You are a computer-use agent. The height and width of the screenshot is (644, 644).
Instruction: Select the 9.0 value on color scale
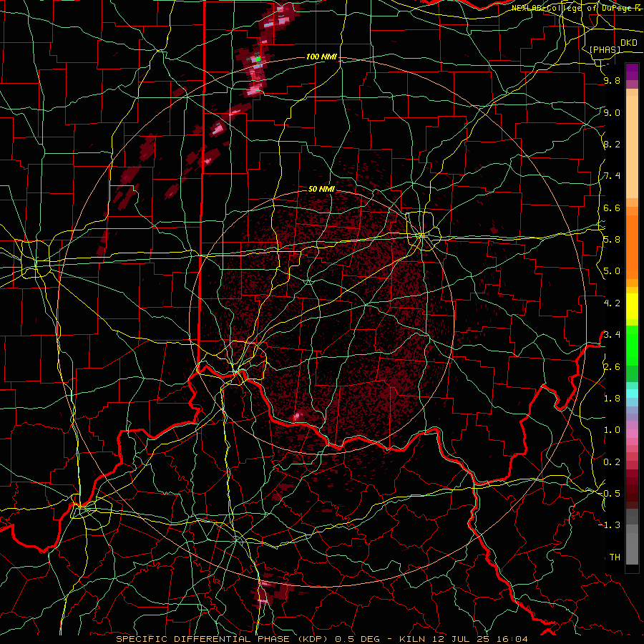pyautogui.click(x=612, y=112)
